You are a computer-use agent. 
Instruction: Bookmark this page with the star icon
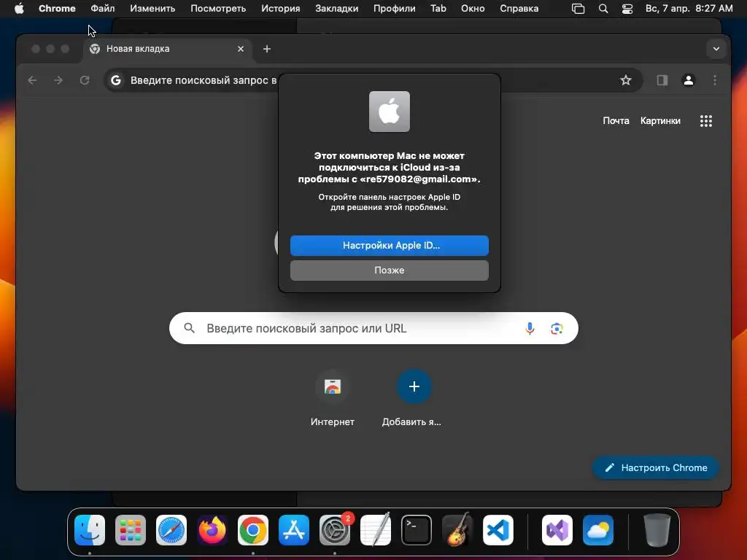tap(625, 80)
